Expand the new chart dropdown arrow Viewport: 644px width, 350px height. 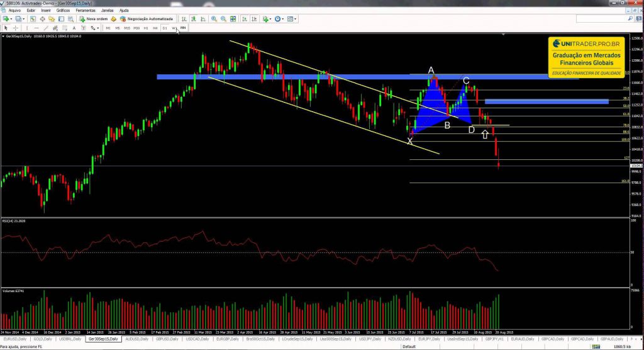(11, 19)
